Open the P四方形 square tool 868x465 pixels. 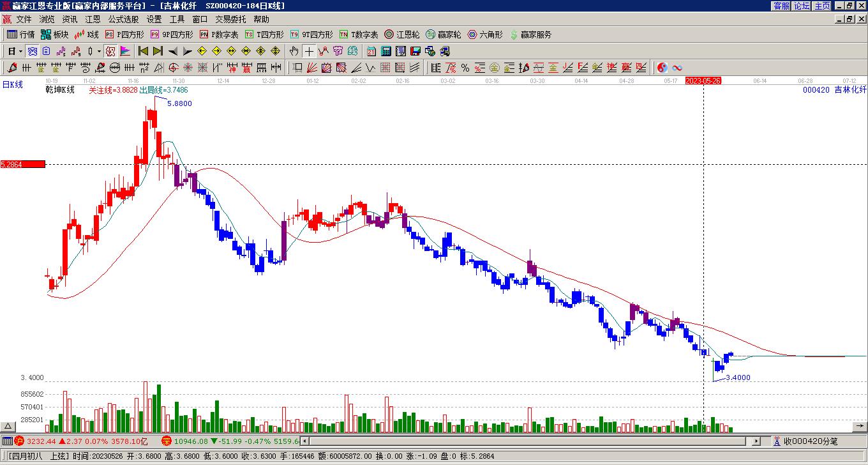point(124,34)
